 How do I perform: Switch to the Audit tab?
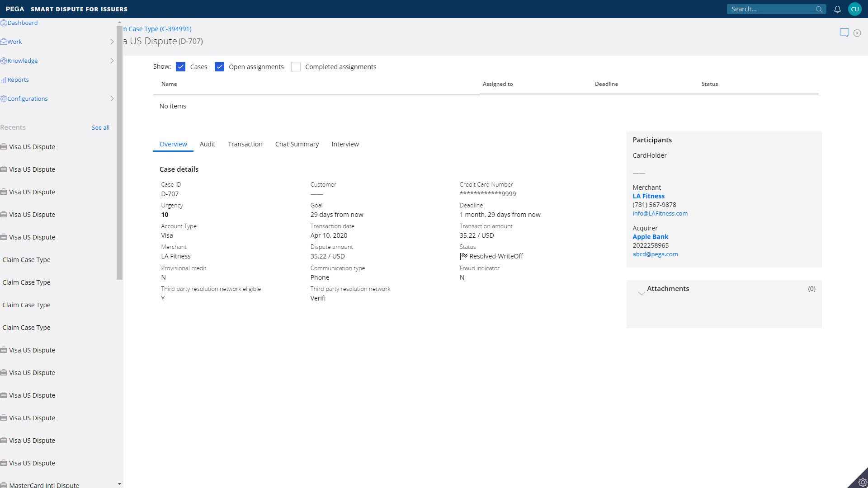[207, 144]
